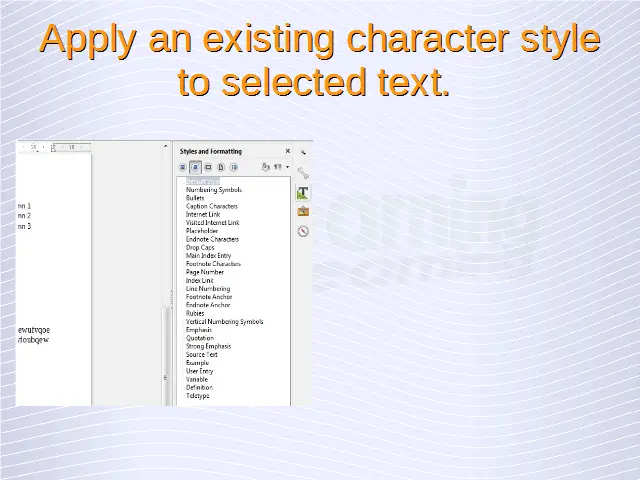640x480 pixels.
Task: Open Page Styles category
Action: click(221, 167)
